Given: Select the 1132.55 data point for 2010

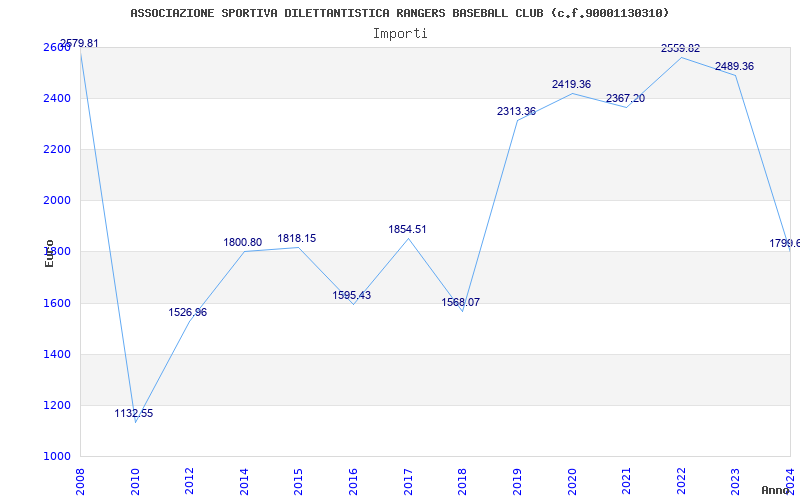Looking at the screenshot, I should tap(134, 413).
